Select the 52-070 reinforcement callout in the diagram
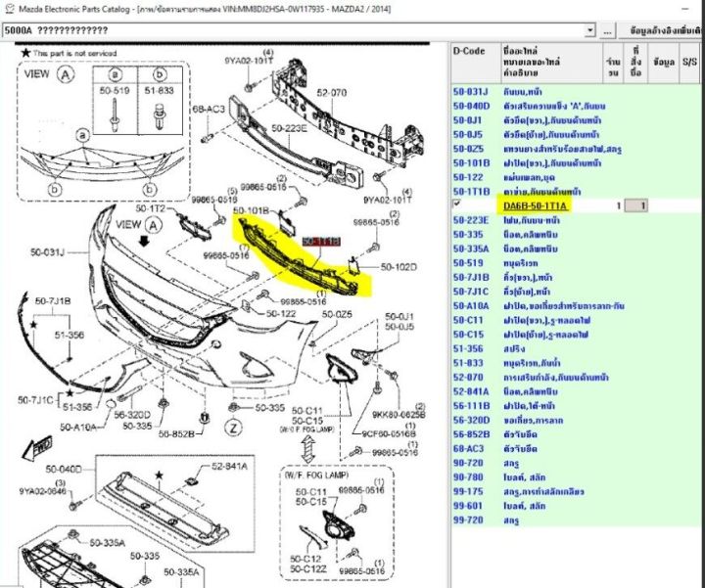 326,93
